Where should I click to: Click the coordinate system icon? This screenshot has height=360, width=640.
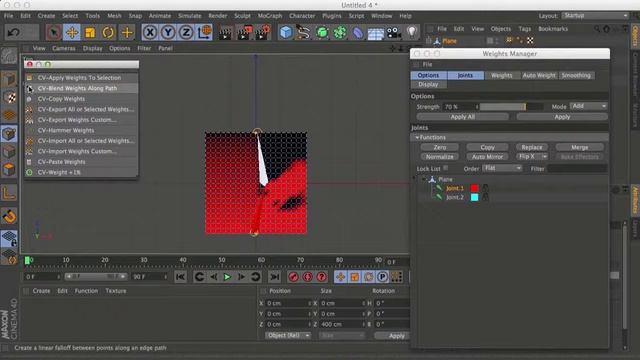click(204, 32)
